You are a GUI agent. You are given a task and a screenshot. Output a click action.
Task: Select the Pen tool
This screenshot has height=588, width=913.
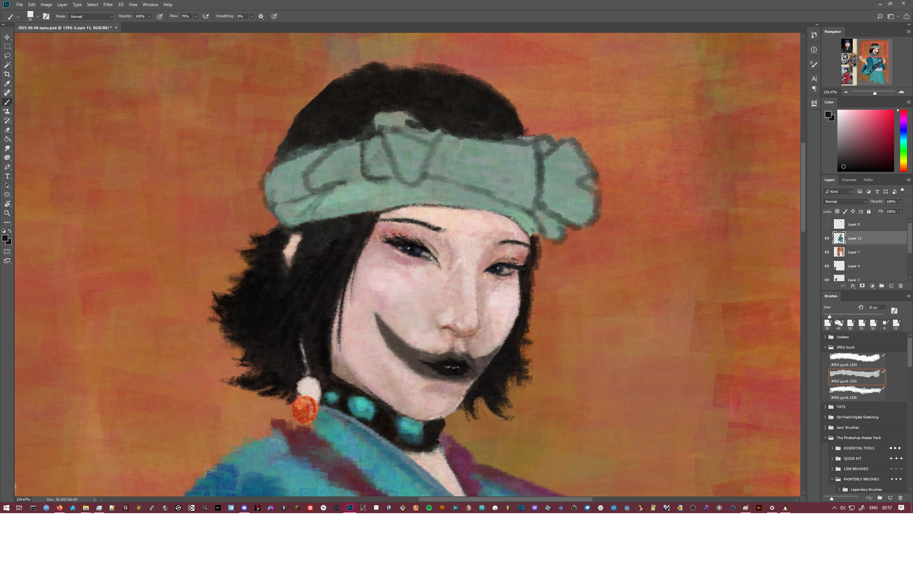pyautogui.click(x=7, y=167)
